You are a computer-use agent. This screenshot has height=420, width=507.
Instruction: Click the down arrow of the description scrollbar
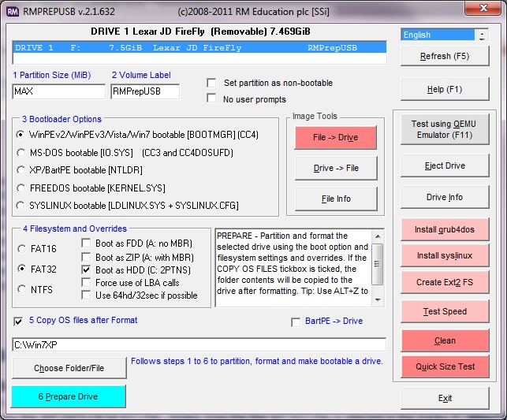(x=378, y=299)
